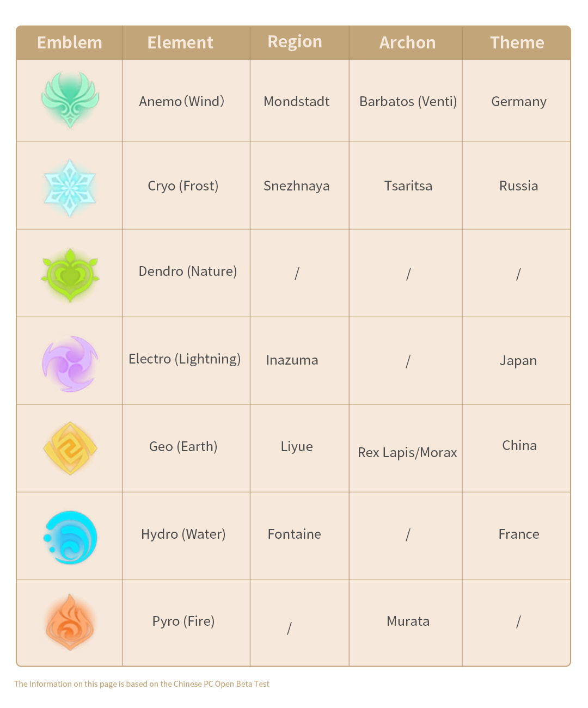Select the Cryo snowflake emblem
Image resolution: width=588 pixels, height=708 pixels.
[70, 188]
